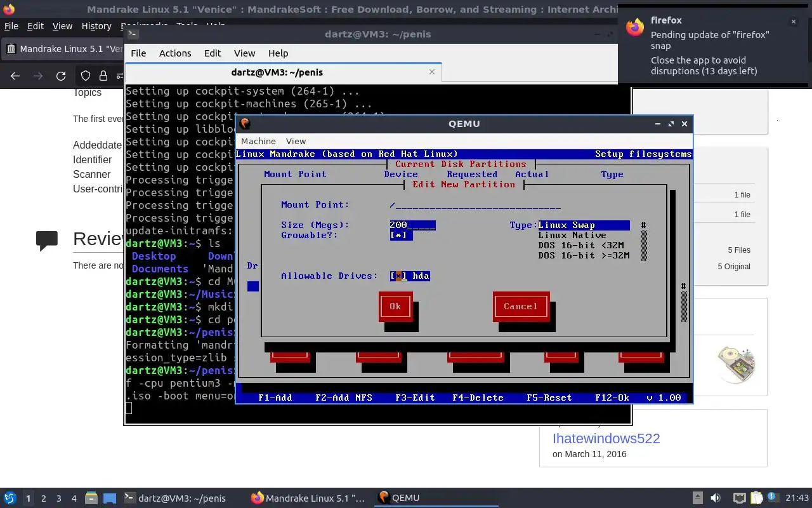The height and width of the screenshot is (508, 812).
Task: Toggle the Growable checkbox
Action: pos(401,235)
